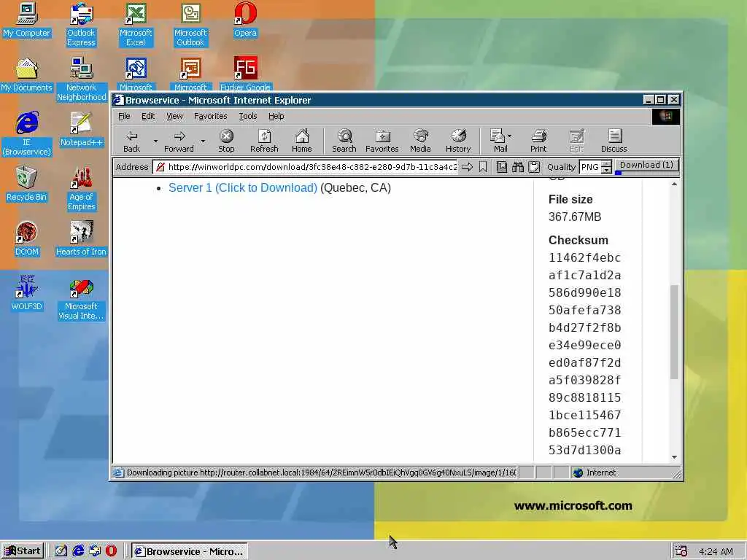Print the current page
Viewport: 747px width, 560px height.
click(538, 141)
